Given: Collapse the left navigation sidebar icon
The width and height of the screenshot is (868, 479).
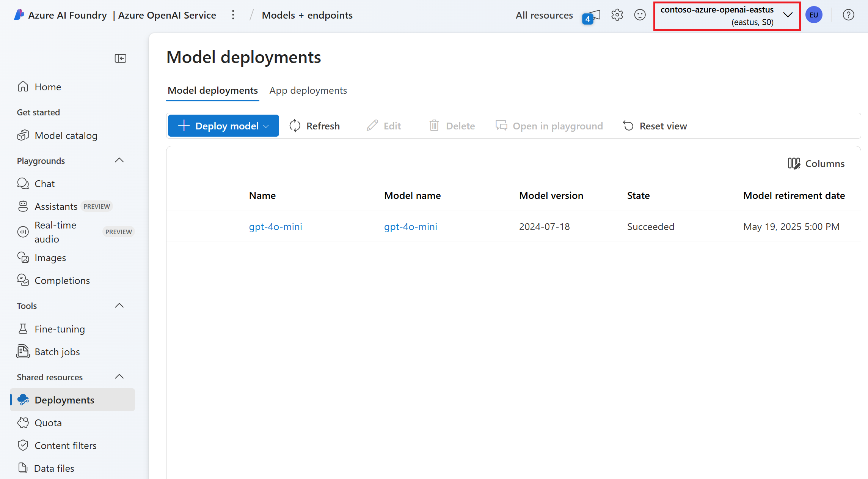Looking at the screenshot, I should pos(121,58).
